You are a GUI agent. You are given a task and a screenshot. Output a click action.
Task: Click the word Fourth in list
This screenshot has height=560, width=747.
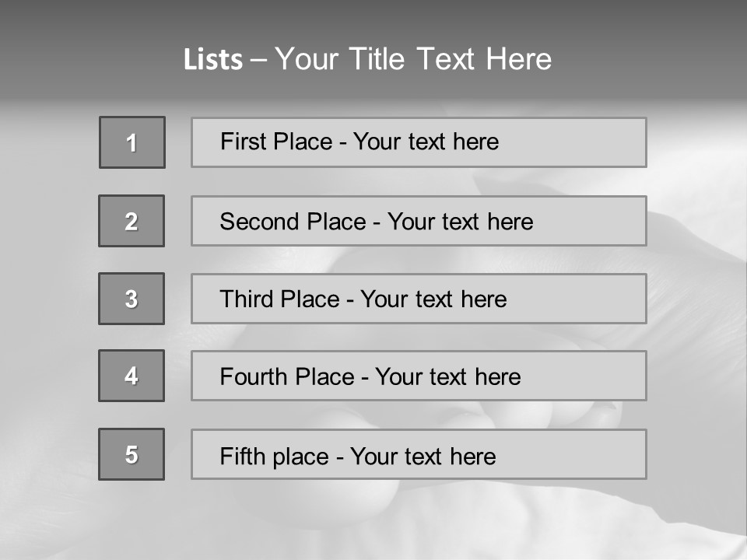pyautogui.click(x=254, y=376)
